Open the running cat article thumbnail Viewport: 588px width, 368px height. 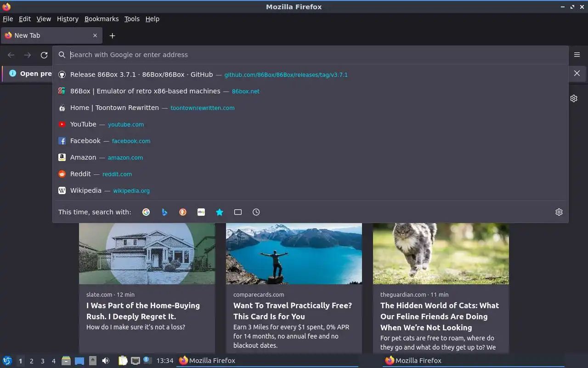click(x=441, y=253)
